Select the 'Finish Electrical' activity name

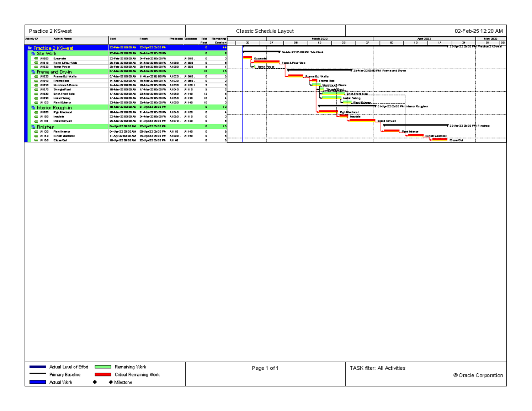point(64,136)
